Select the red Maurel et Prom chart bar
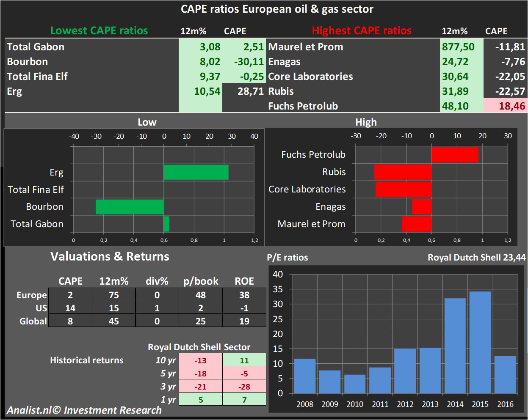This screenshot has height=420, width=528. (417, 224)
